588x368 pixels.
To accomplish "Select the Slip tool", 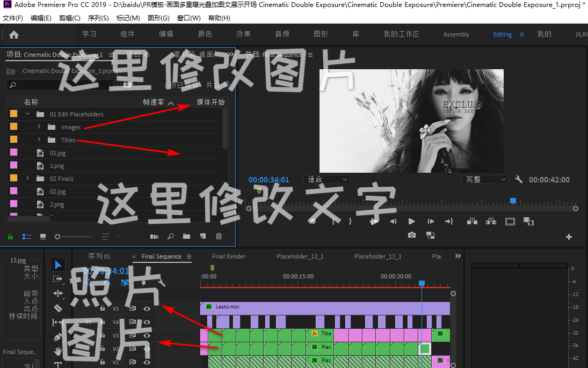I will (58, 322).
